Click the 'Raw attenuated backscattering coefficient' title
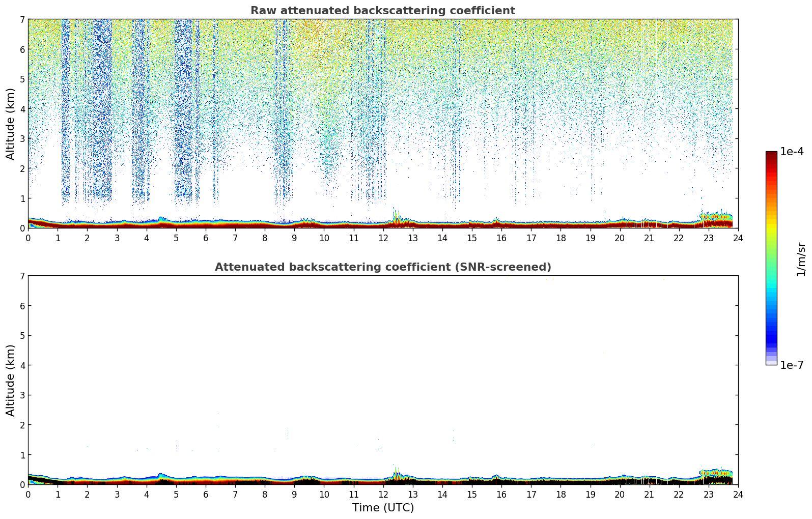Image resolution: width=812 pixels, height=519 pixels. click(383, 11)
